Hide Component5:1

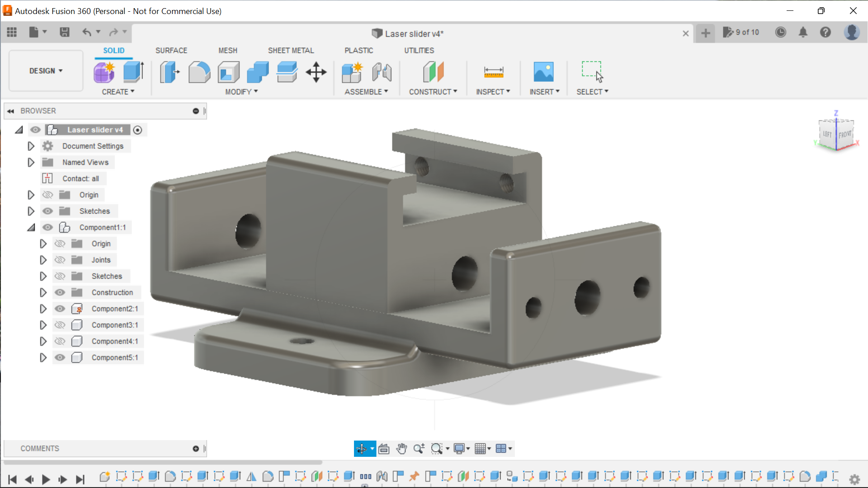point(60,358)
